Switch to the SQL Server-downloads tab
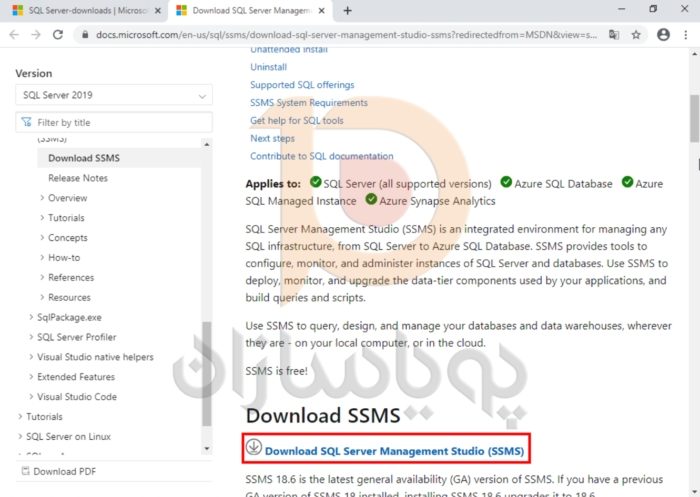 (x=78, y=10)
